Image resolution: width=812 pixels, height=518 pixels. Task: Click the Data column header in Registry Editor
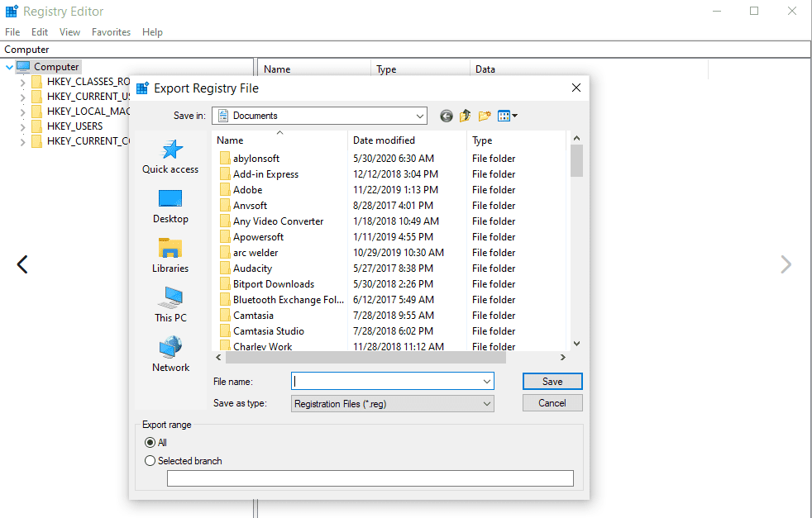[589, 69]
